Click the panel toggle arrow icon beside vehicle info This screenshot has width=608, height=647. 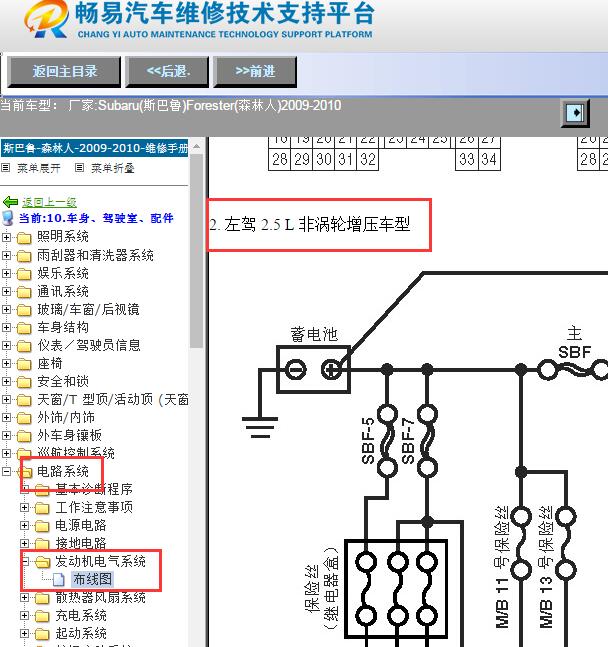575,113
